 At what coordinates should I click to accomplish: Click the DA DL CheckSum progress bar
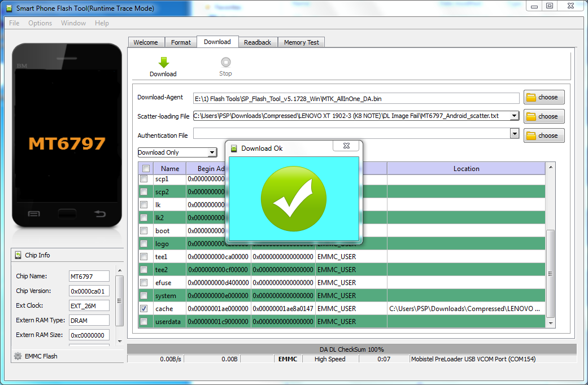352,349
